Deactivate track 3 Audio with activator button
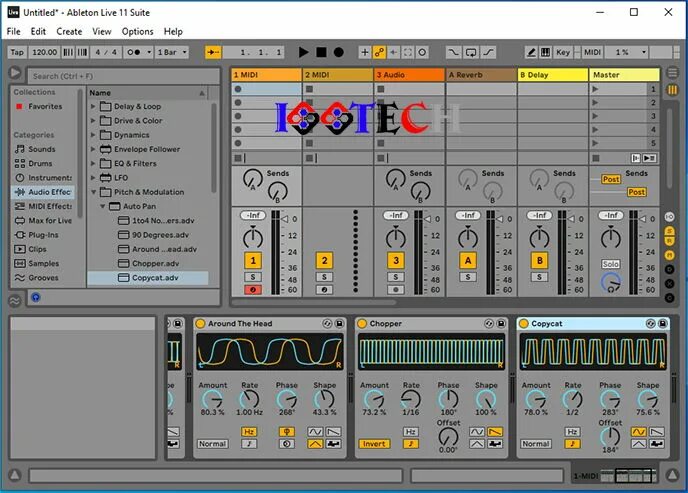Screen dimensions: 688x493 (x=396, y=261)
